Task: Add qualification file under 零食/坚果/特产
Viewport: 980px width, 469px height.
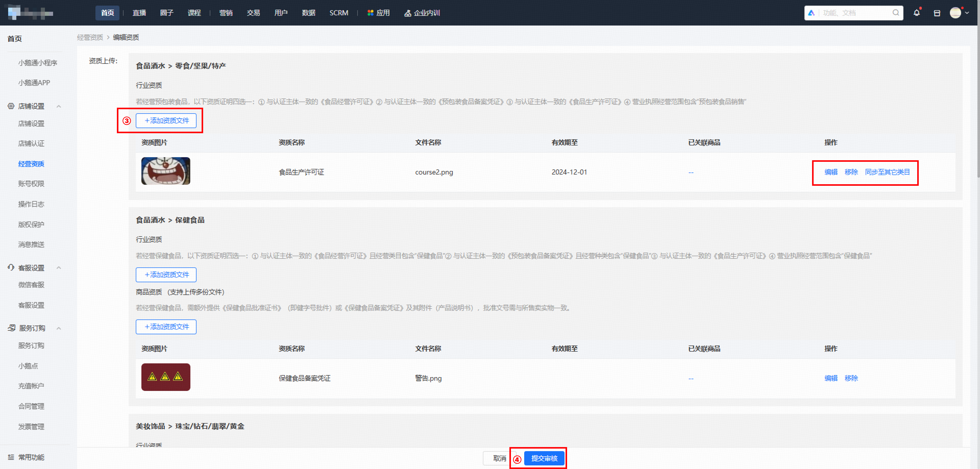Action: click(166, 121)
